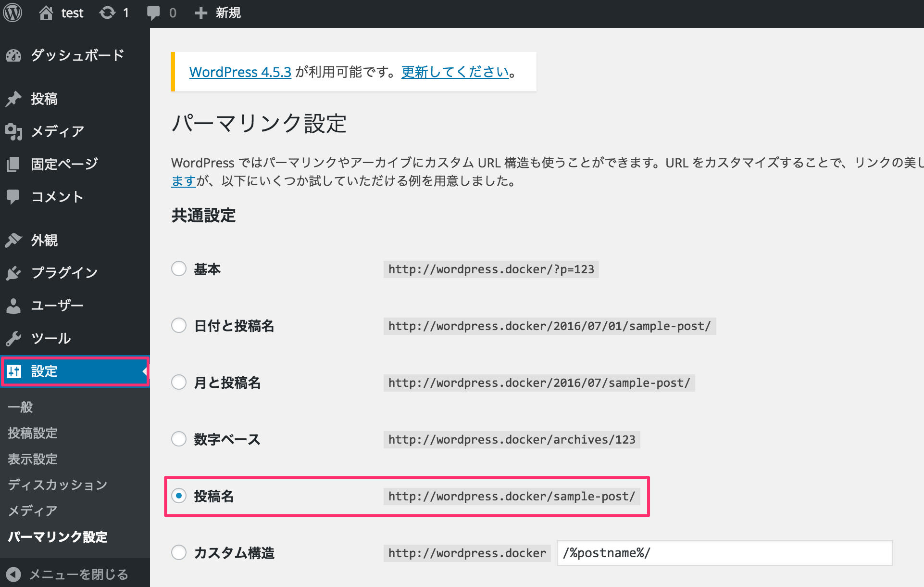Click the archives/123 example URL

[x=512, y=440]
